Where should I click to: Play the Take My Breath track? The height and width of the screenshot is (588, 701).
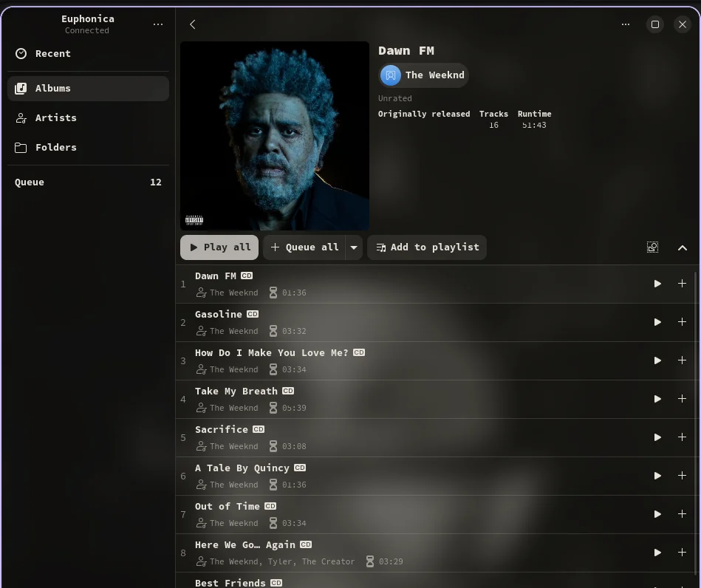[657, 399]
